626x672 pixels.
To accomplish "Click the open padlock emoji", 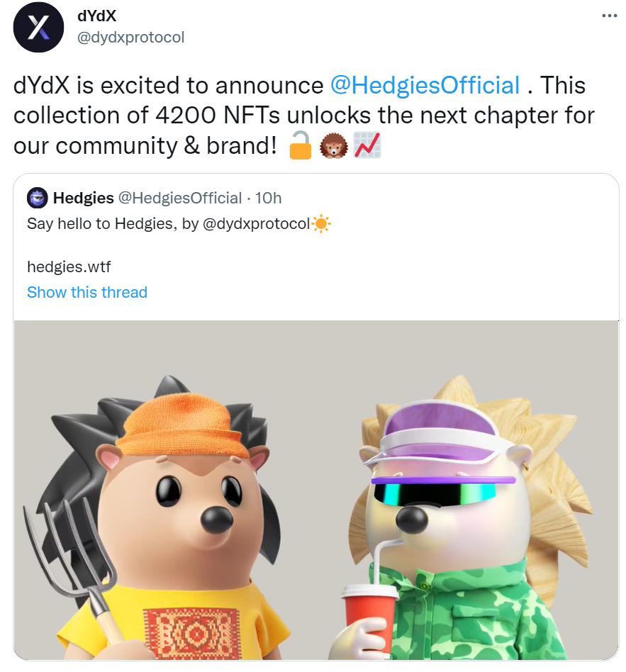I will click(x=300, y=145).
